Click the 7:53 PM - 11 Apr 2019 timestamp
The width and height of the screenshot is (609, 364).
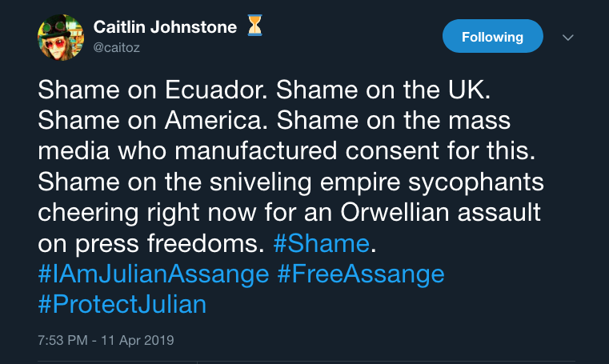point(106,340)
